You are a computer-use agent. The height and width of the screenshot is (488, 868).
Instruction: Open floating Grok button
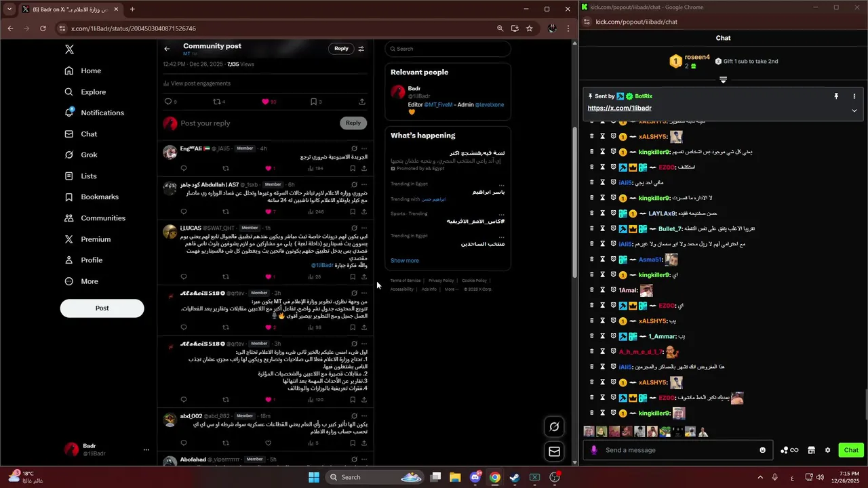coord(554,426)
